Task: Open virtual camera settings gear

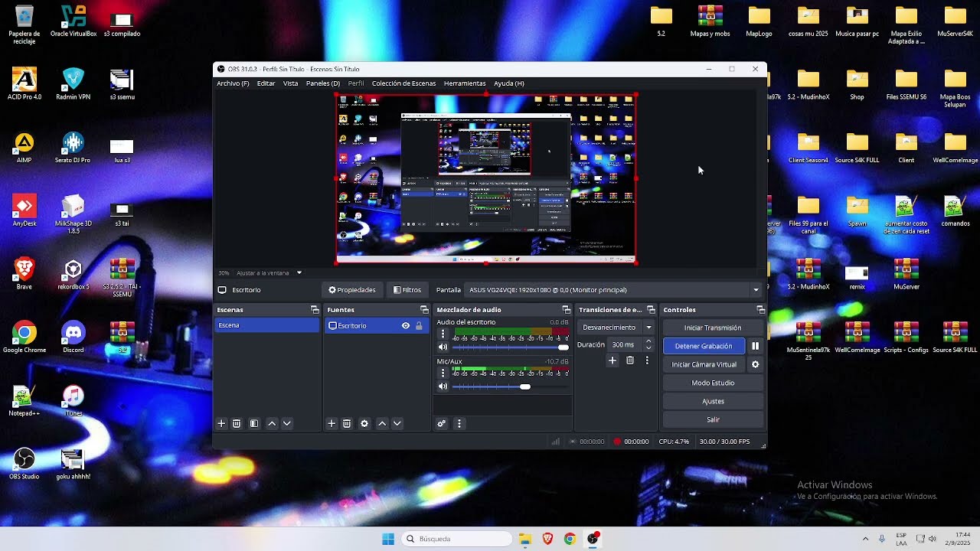Action: point(756,364)
